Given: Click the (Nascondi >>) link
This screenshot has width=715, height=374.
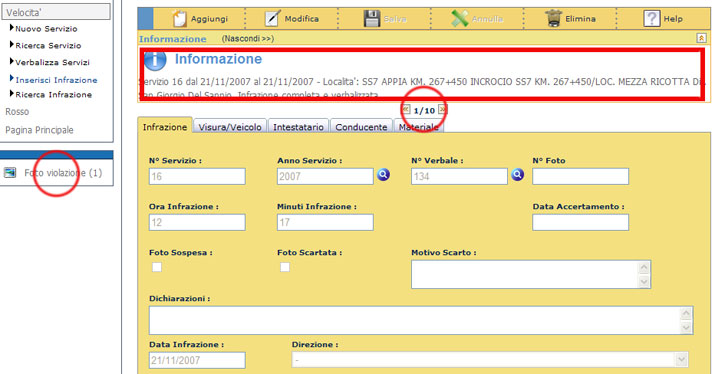Looking at the screenshot, I should pyautogui.click(x=248, y=38).
